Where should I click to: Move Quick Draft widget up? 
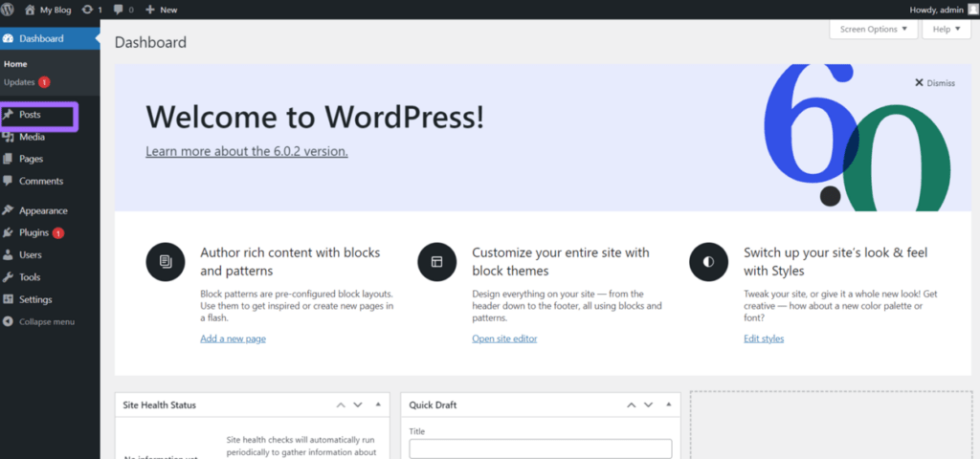pyautogui.click(x=632, y=405)
